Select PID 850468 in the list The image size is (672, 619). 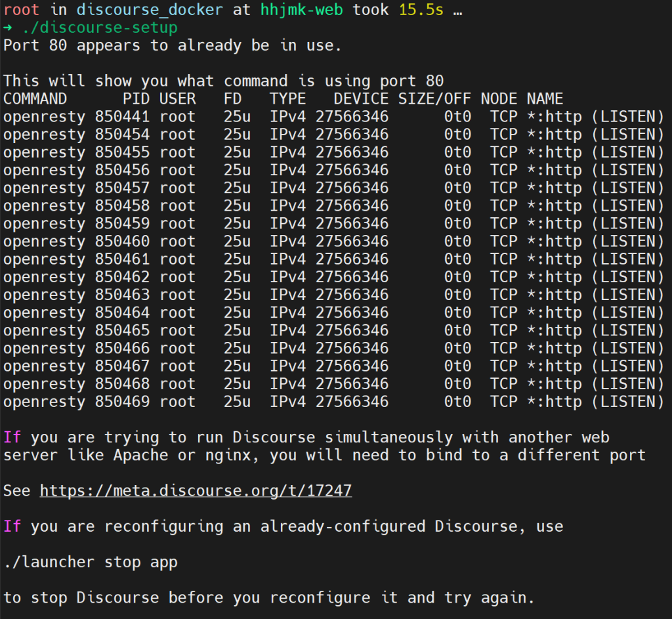[122, 383]
